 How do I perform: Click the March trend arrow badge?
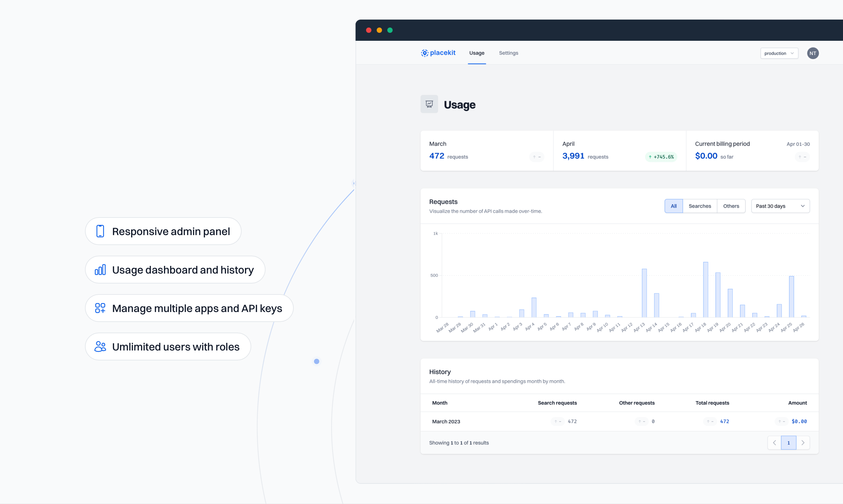point(537,157)
